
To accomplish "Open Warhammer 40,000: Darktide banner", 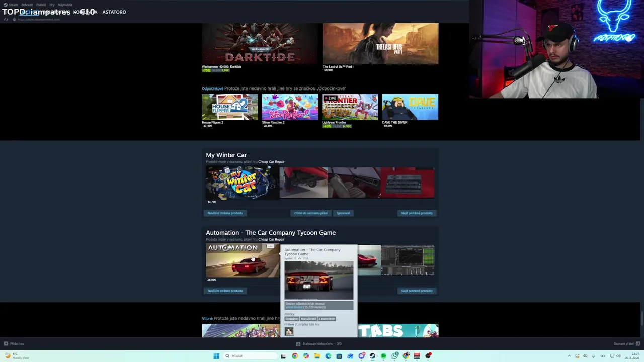I will (x=260, y=44).
